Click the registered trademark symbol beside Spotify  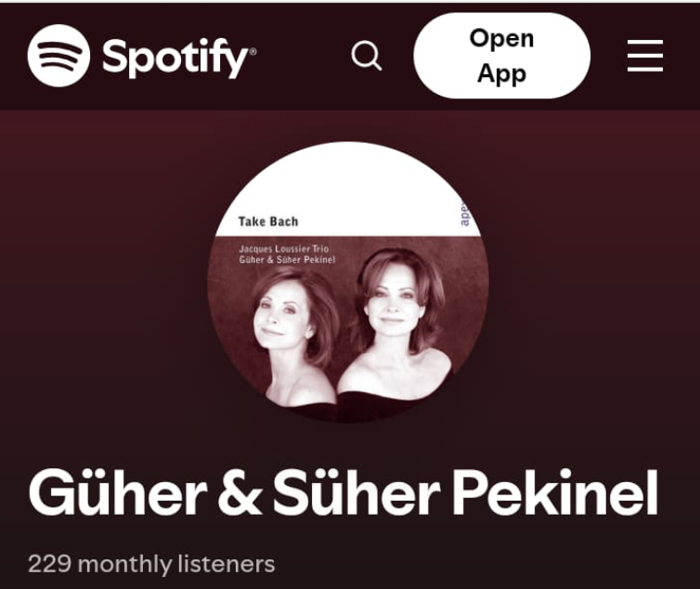pos(253,51)
